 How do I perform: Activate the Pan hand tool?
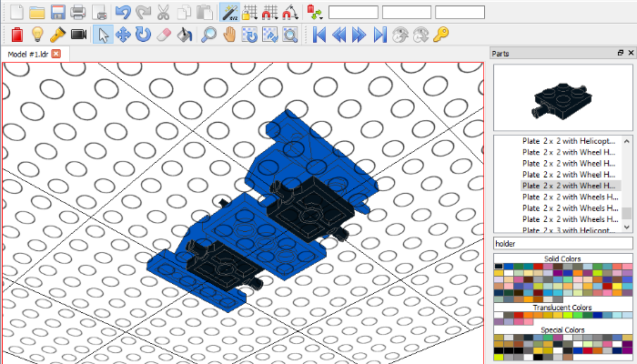tap(229, 35)
